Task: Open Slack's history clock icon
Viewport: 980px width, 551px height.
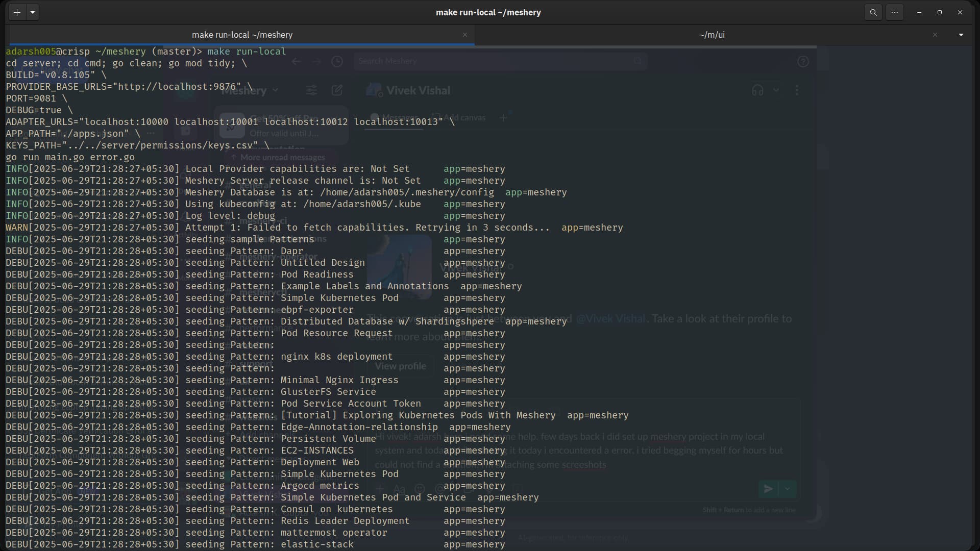Action: click(x=337, y=61)
